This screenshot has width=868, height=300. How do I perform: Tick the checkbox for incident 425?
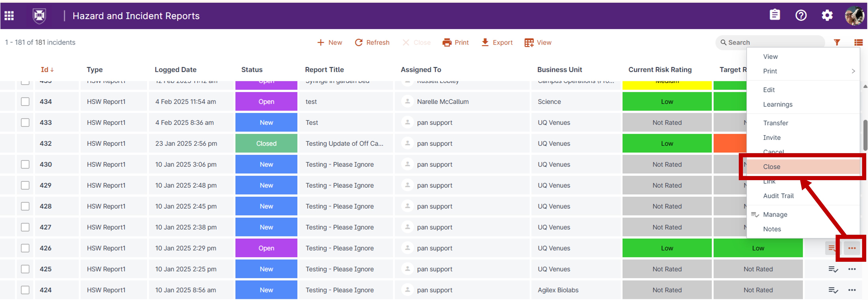(x=25, y=269)
